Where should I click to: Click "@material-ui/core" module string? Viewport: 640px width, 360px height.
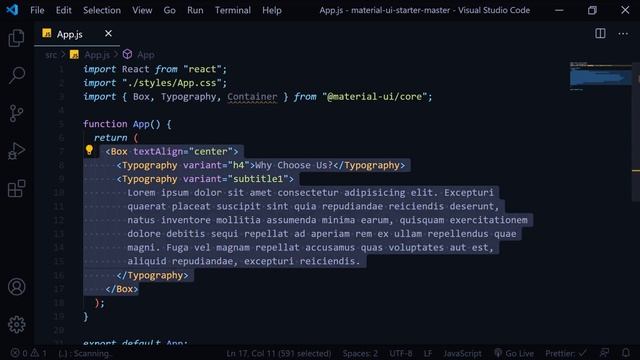[374, 97]
